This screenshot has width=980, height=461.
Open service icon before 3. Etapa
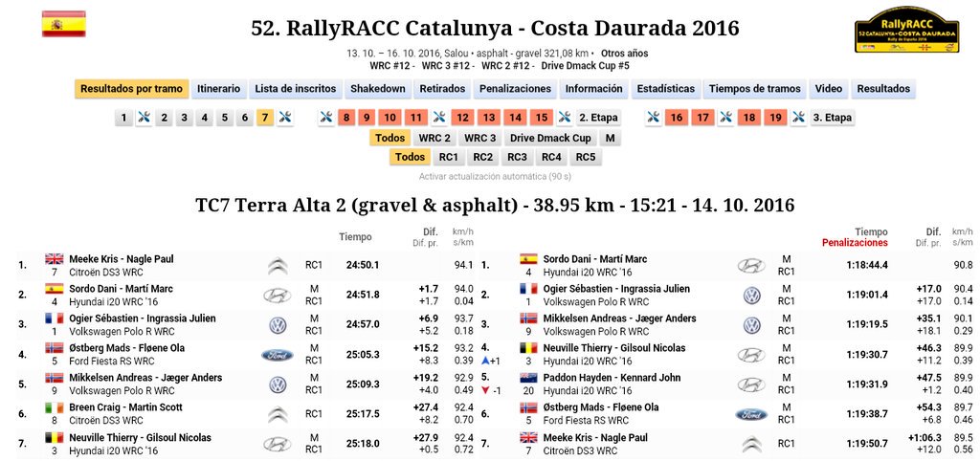point(798,118)
